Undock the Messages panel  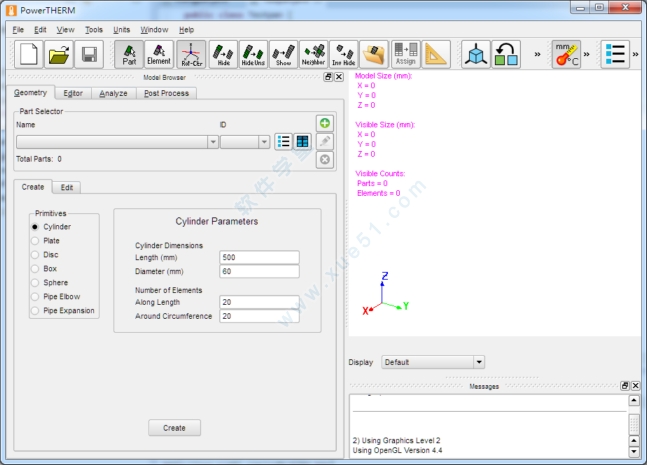(x=625, y=386)
